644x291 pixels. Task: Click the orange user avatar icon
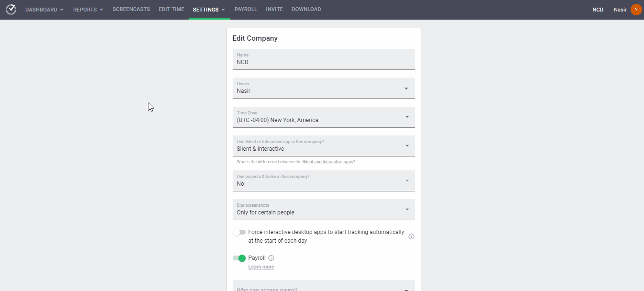click(x=636, y=10)
